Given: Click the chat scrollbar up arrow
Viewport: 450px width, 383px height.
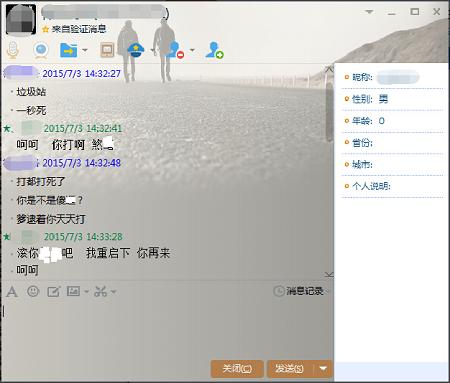Looking at the screenshot, I should [329, 69].
